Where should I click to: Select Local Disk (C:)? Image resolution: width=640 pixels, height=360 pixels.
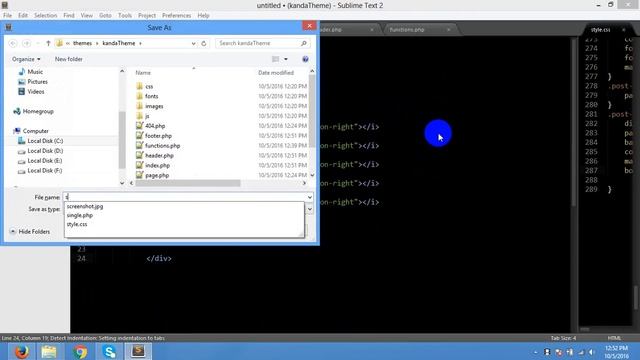(x=45, y=141)
